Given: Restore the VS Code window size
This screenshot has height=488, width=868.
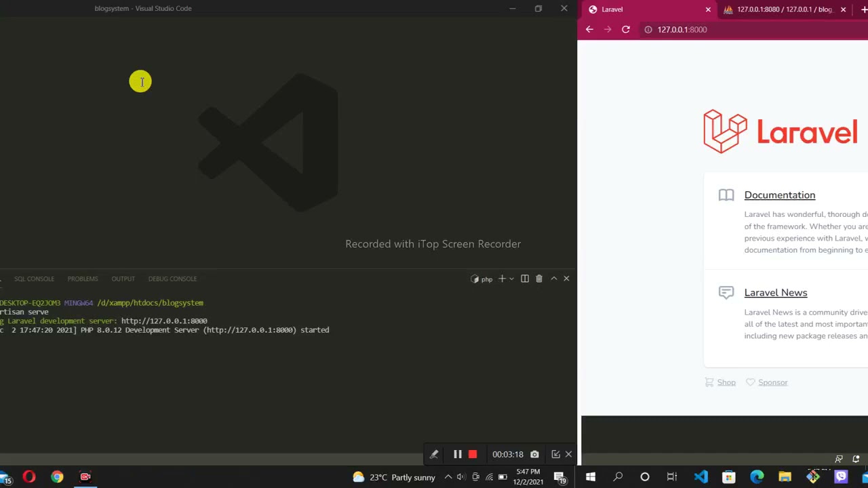Looking at the screenshot, I should coord(538,8).
